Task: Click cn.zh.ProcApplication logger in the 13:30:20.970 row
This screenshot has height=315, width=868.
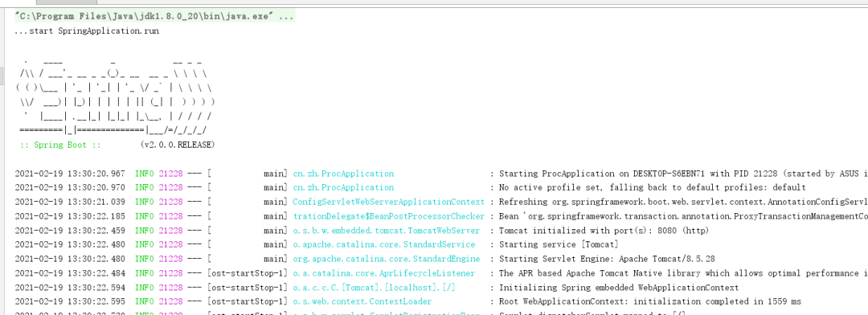Action: click(343, 188)
